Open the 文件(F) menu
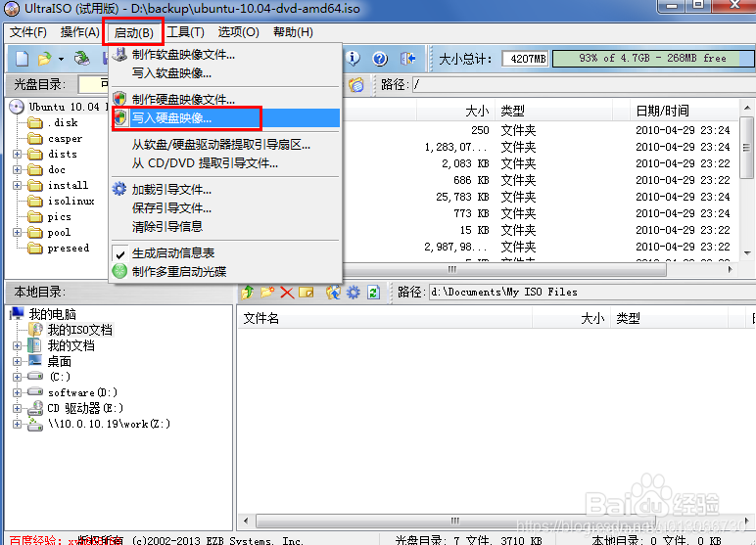 point(28,32)
